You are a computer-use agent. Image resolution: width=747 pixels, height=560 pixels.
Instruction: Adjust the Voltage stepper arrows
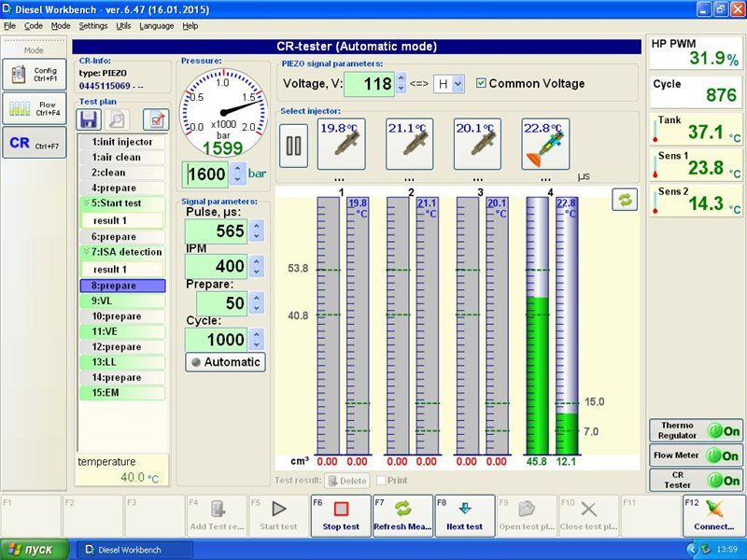(x=402, y=84)
